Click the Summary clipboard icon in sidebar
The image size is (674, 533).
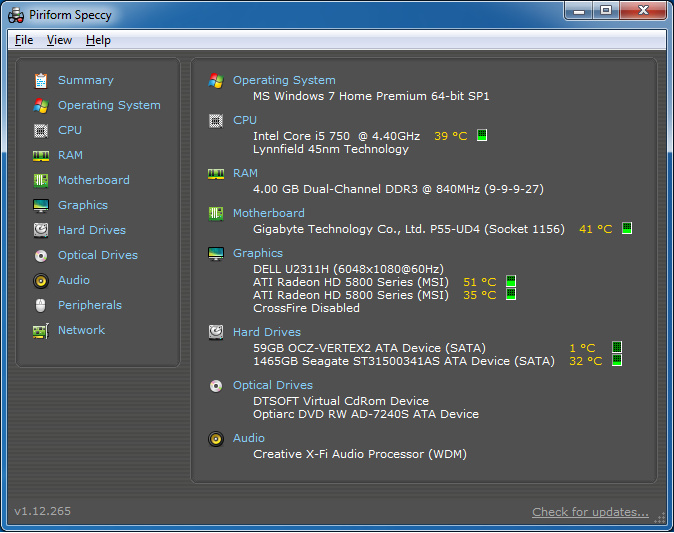41,80
